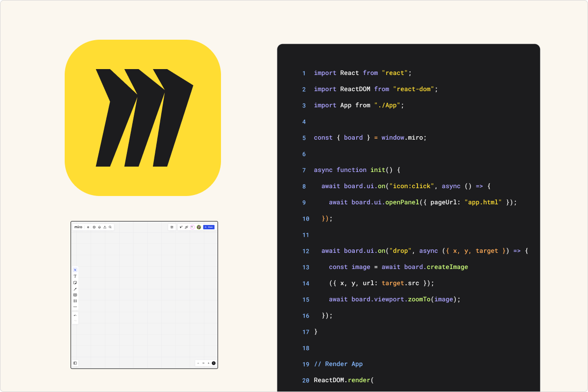Click the Undo arrow
The image size is (588, 392).
(75, 316)
